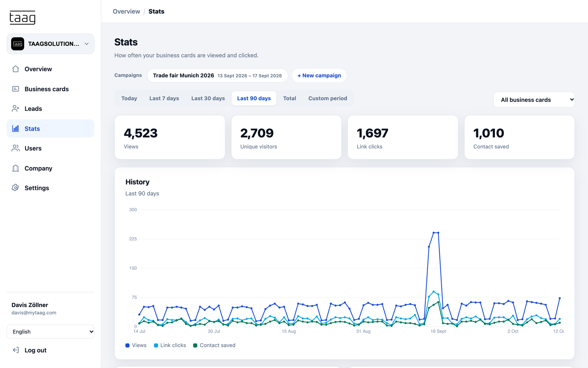
Task: Click the Stats bar chart icon
Action: pos(15,128)
